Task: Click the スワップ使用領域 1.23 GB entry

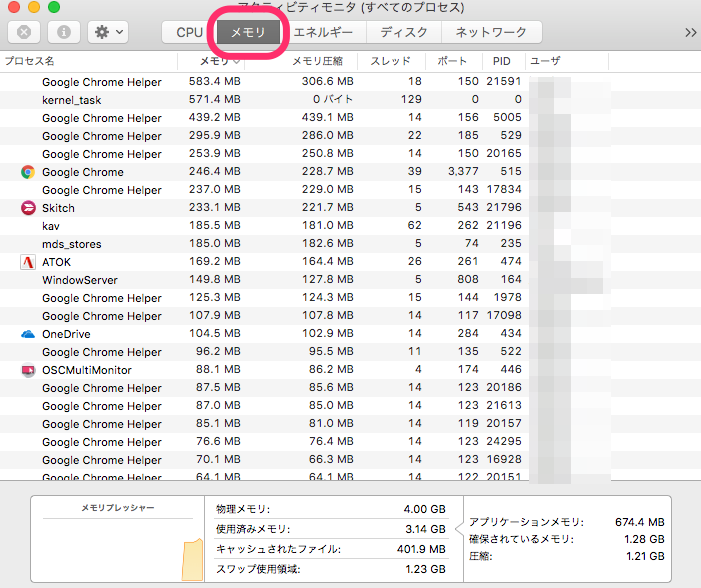Action: (331, 569)
